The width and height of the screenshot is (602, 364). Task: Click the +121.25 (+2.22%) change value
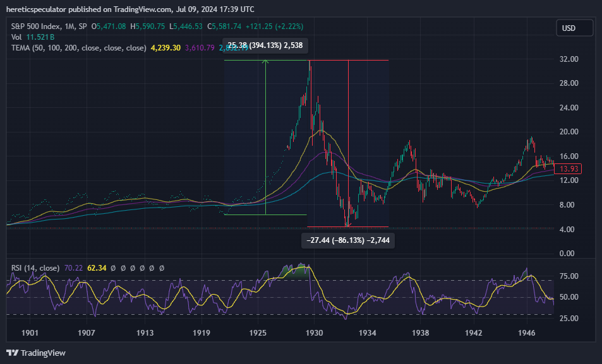point(275,26)
